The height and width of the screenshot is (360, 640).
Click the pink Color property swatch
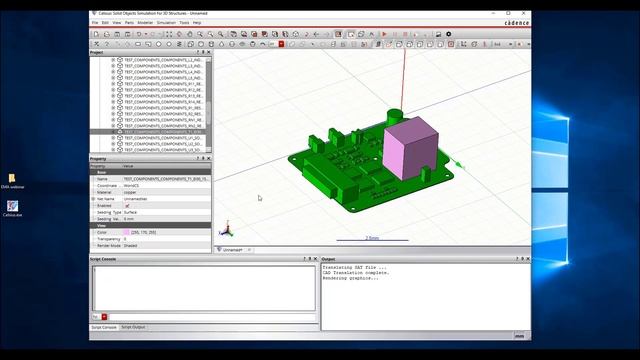click(x=127, y=232)
